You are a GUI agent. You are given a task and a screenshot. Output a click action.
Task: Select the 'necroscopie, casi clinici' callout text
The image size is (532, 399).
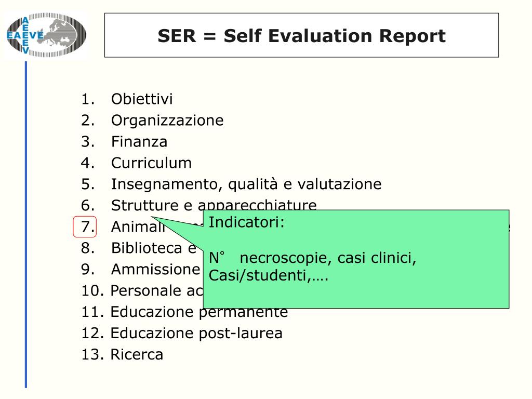(328, 258)
